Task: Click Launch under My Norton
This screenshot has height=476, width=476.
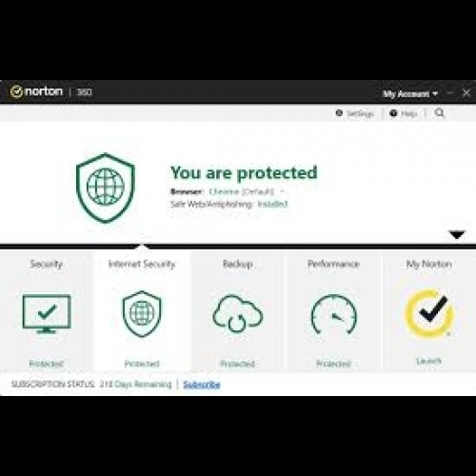Action: coord(428,361)
